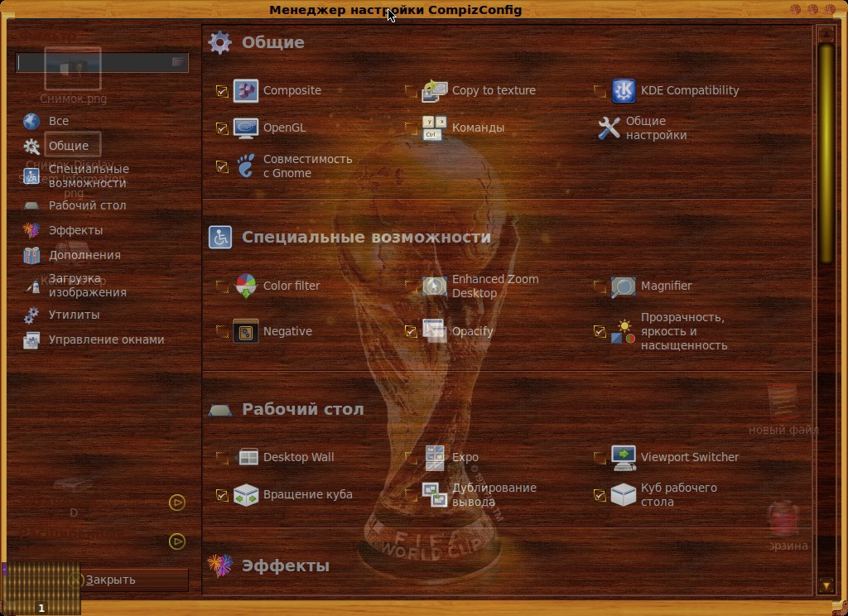Screen dimensions: 848x616
Task: Click the gift box icon beside Дополнения
Action: (31, 255)
